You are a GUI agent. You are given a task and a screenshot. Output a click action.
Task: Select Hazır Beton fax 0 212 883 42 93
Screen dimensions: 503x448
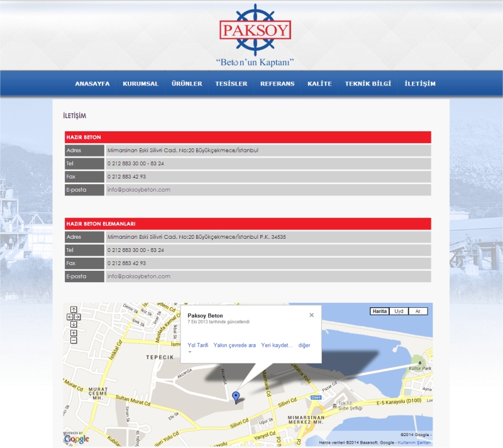click(x=126, y=177)
